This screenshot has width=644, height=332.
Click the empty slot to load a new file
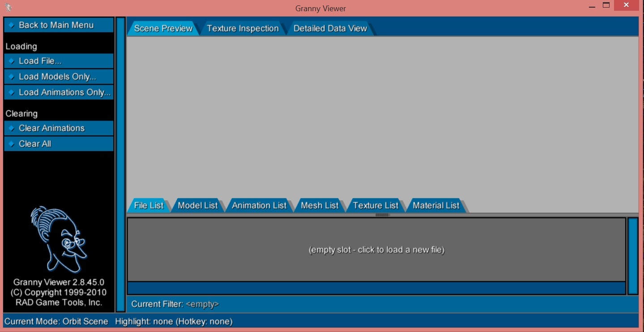tap(376, 250)
